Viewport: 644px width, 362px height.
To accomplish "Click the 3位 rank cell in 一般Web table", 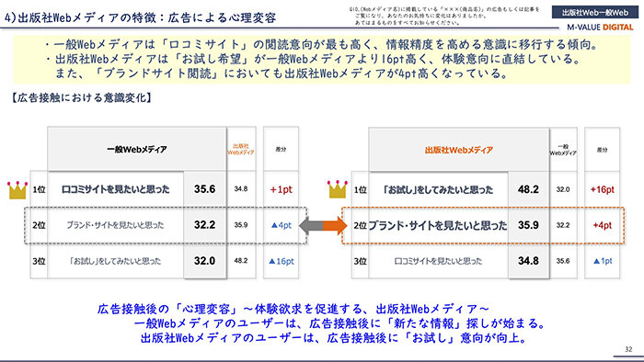I will click(39, 261).
